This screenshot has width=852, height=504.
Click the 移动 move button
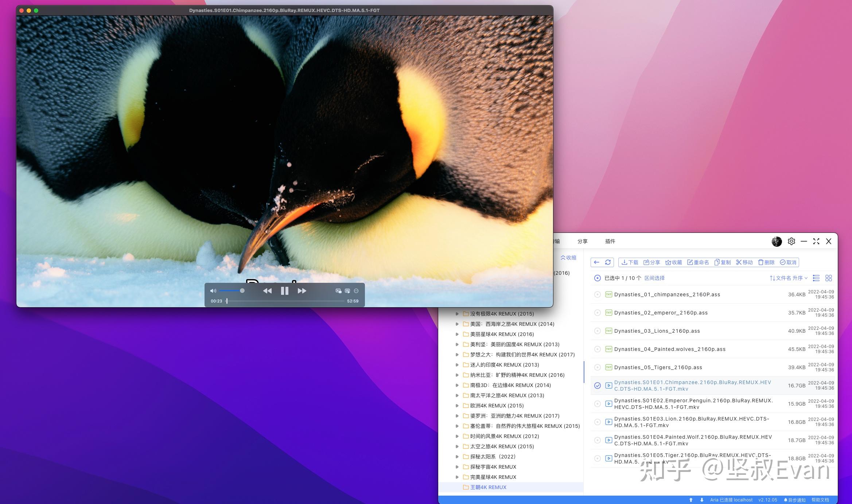(x=744, y=262)
